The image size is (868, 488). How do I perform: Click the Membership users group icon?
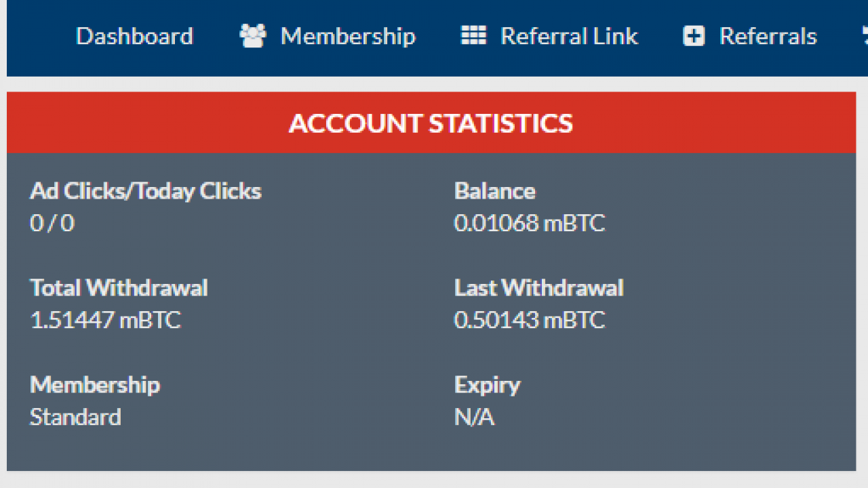(253, 36)
